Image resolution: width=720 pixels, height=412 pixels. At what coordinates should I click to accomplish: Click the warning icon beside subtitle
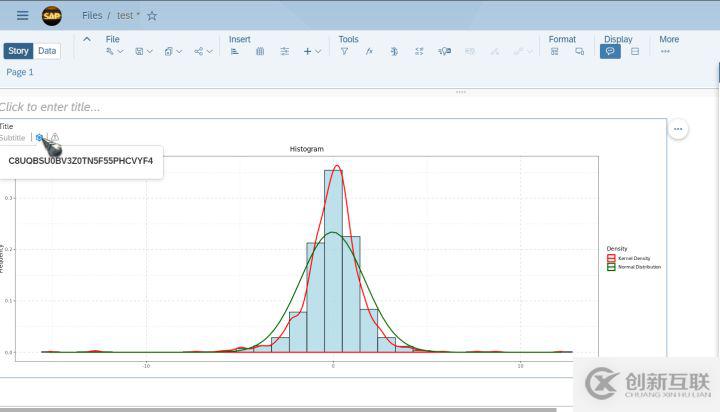point(55,138)
